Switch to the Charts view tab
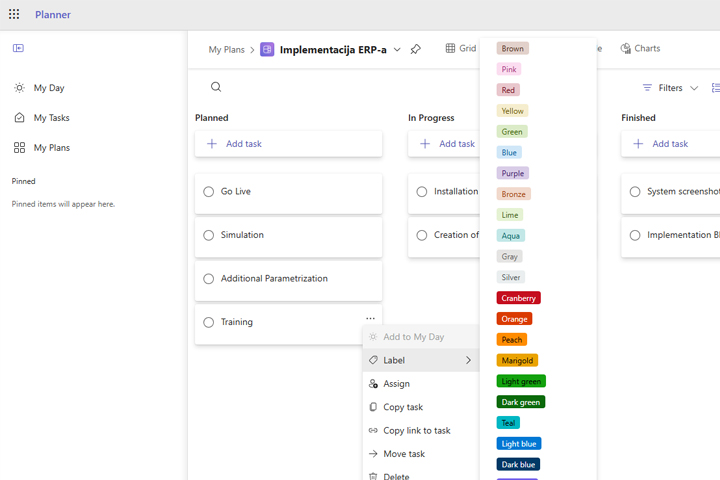The image size is (720, 480). point(640,48)
